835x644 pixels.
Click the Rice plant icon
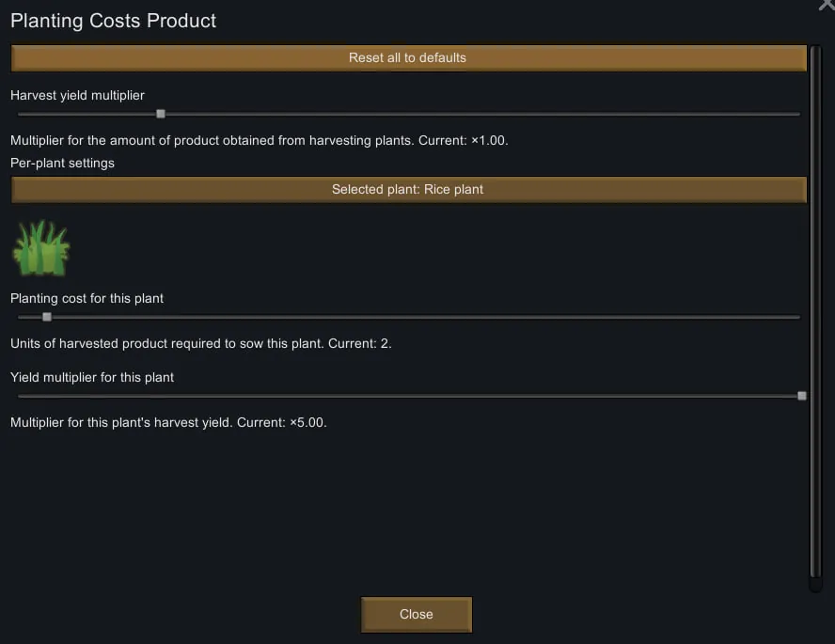pyautogui.click(x=40, y=249)
